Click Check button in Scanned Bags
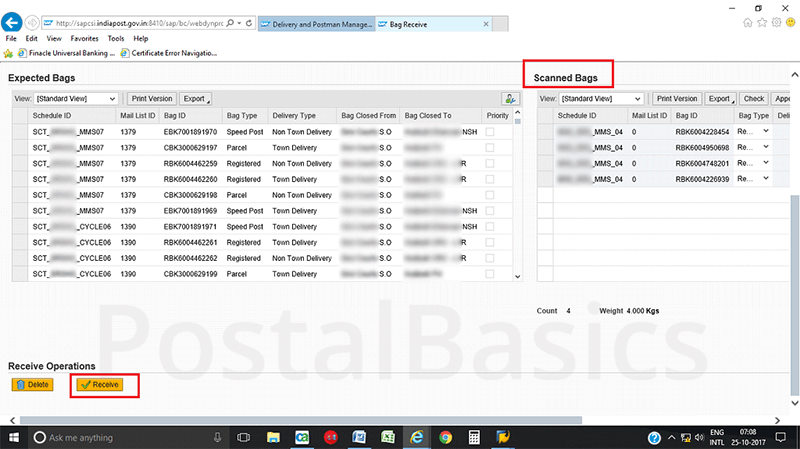The width and height of the screenshot is (800, 449). [754, 99]
